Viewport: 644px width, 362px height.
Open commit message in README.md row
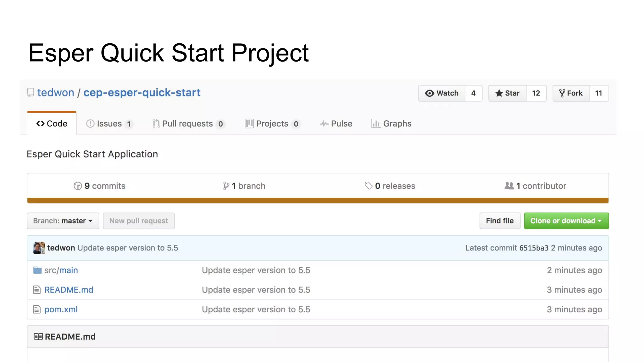pos(256,290)
